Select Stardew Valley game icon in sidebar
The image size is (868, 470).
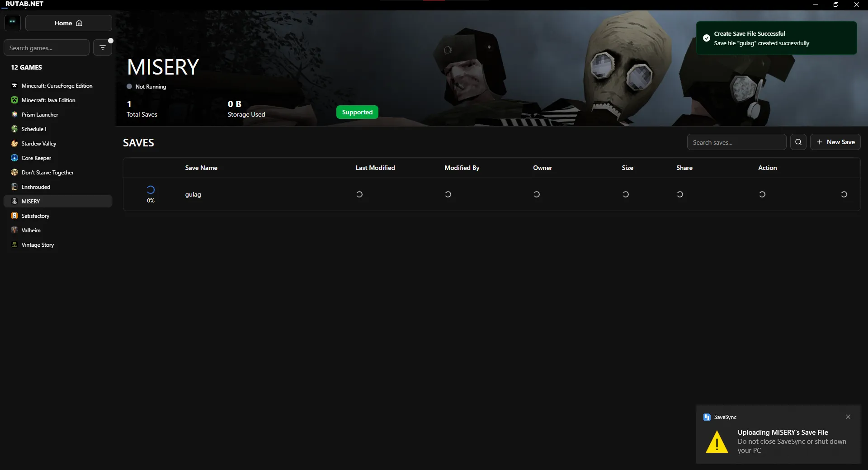coord(14,144)
